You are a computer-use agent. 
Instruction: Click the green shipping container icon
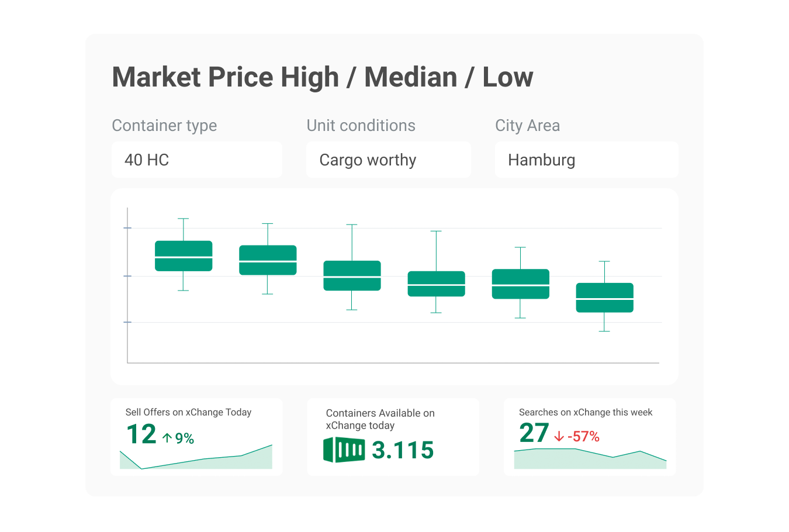[x=344, y=450]
